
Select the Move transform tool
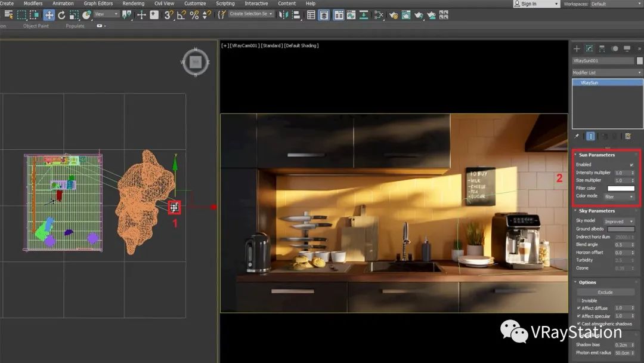tap(49, 15)
